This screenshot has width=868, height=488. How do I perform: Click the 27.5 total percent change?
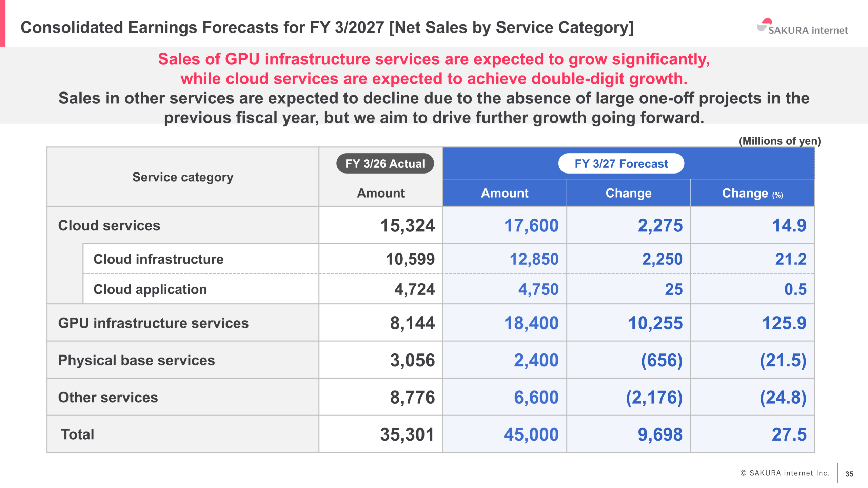(789, 435)
